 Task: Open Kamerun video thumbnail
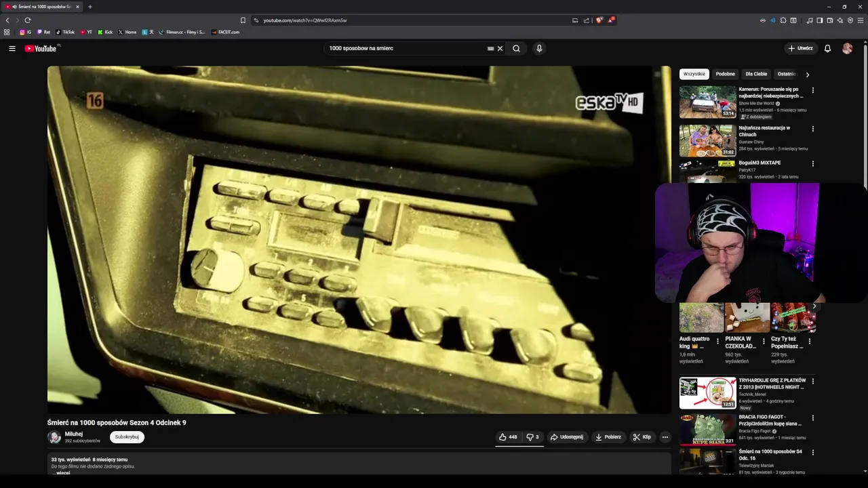pos(707,102)
